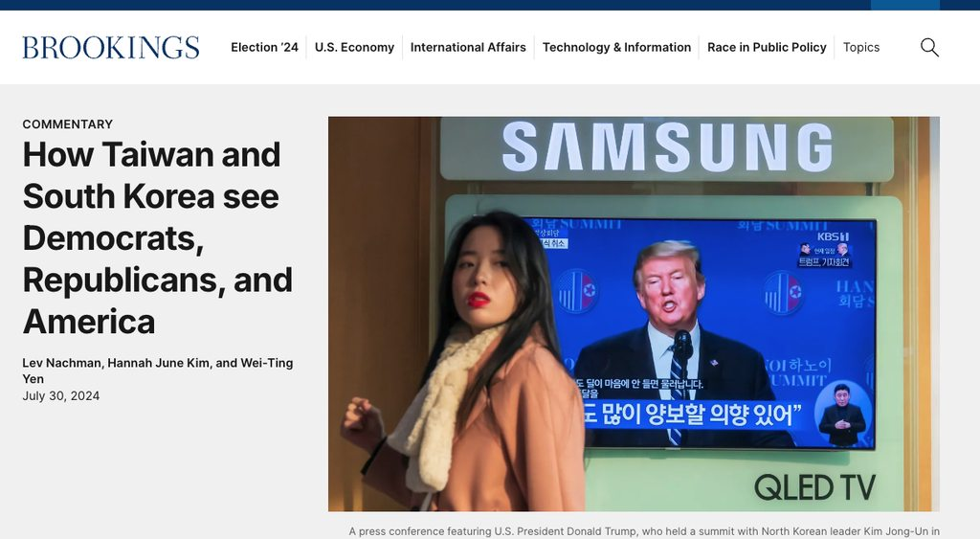The width and height of the screenshot is (980, 539).
Task: Expand the Topics menu
Action: click(861, 48)
